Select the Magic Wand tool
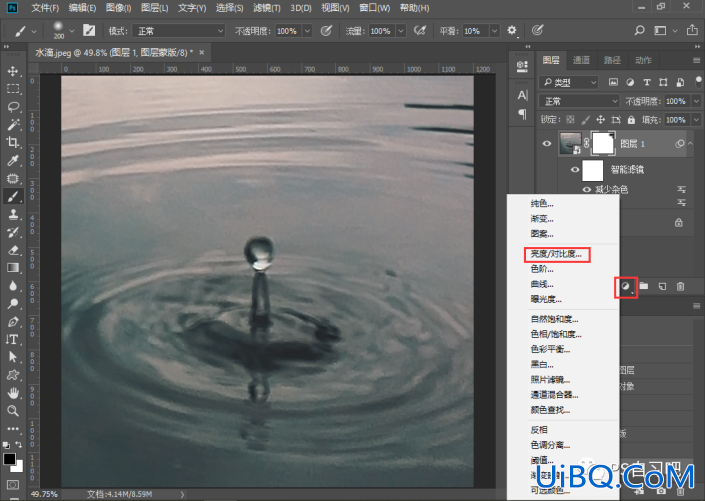Image resolution: width=705 pixels, height=501 pixels. tap(13, 125)
